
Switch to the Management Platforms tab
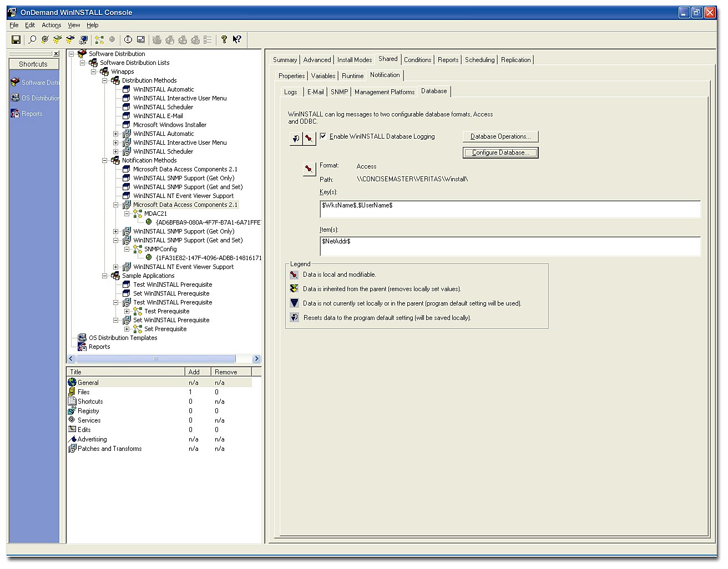tap(385, 92)
